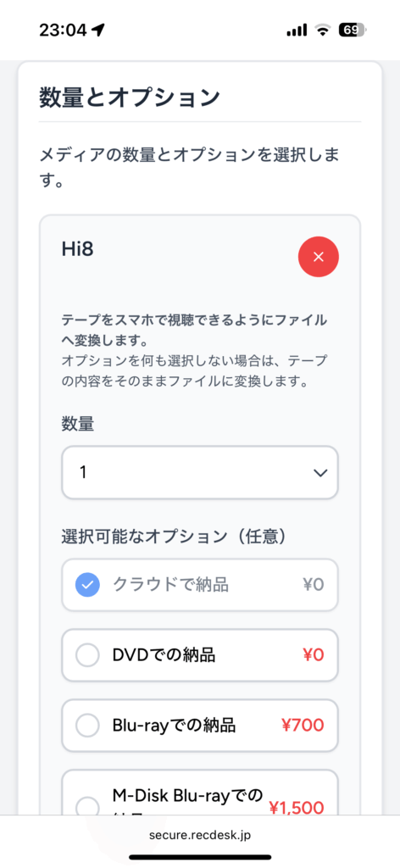Select the M-Disk Blu-ray radio circle
Viewport: 400px width, 868px height.
tap(87, 807)
